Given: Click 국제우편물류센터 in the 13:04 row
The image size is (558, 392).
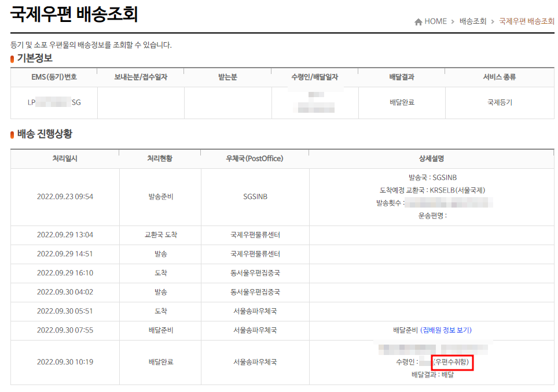Looking at the screenshot, I should [255, 235].
